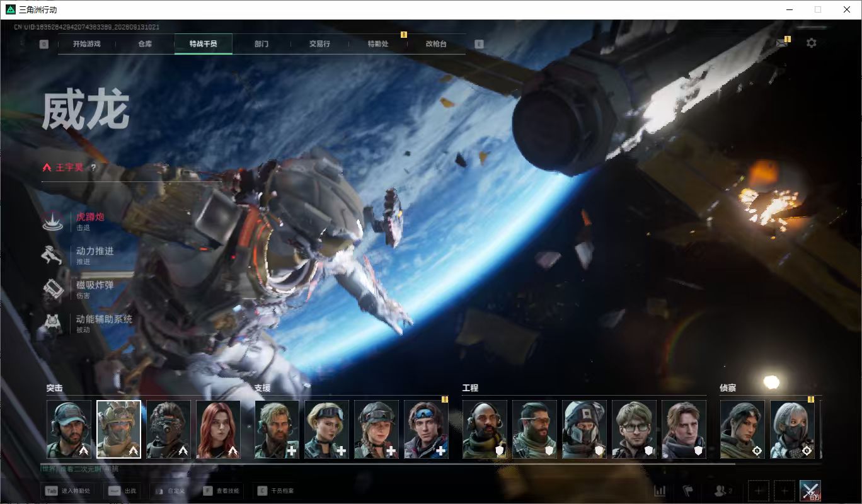The height and width of the screenshot is (504, 862).
Task: Click the 侦察 class heading
Action: [728, 388]
